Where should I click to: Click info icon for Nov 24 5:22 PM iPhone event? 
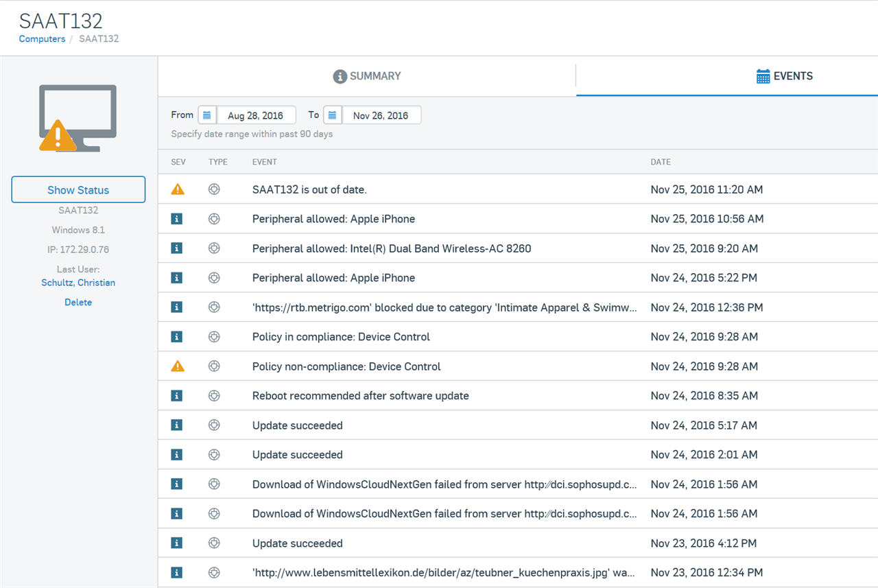(177, 278)
